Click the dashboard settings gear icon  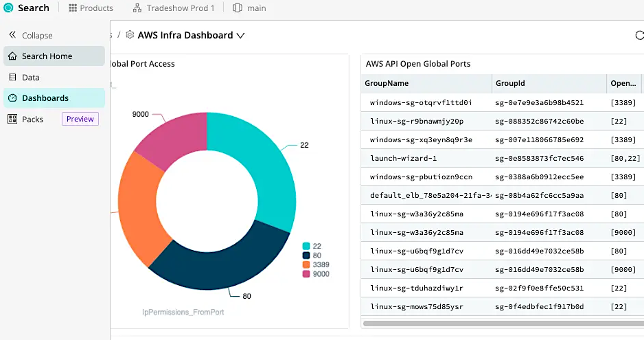(130, 35)
